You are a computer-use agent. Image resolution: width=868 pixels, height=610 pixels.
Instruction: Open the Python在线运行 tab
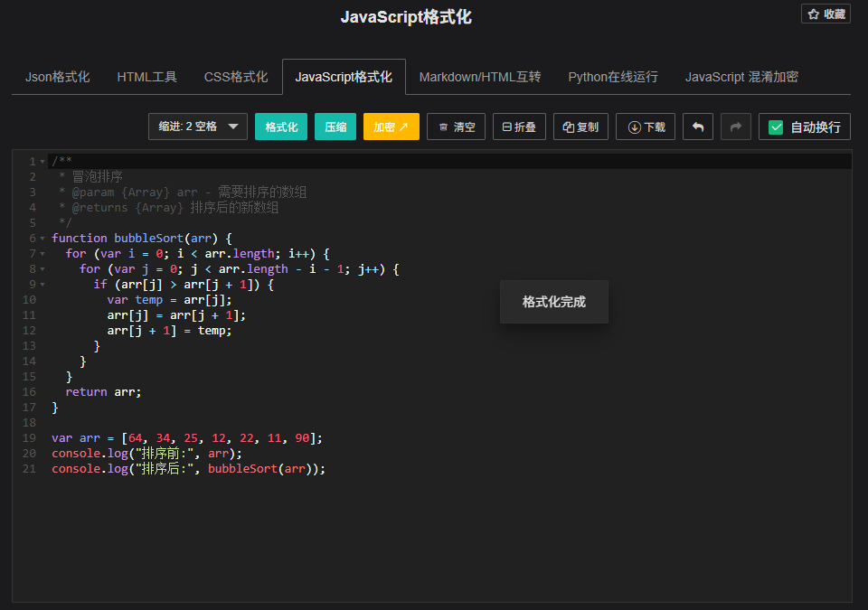613,77
